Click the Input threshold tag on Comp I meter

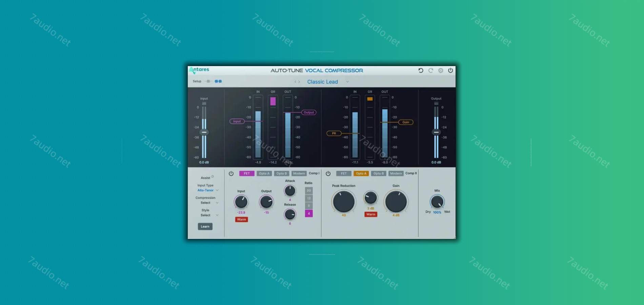coord(237,121)
